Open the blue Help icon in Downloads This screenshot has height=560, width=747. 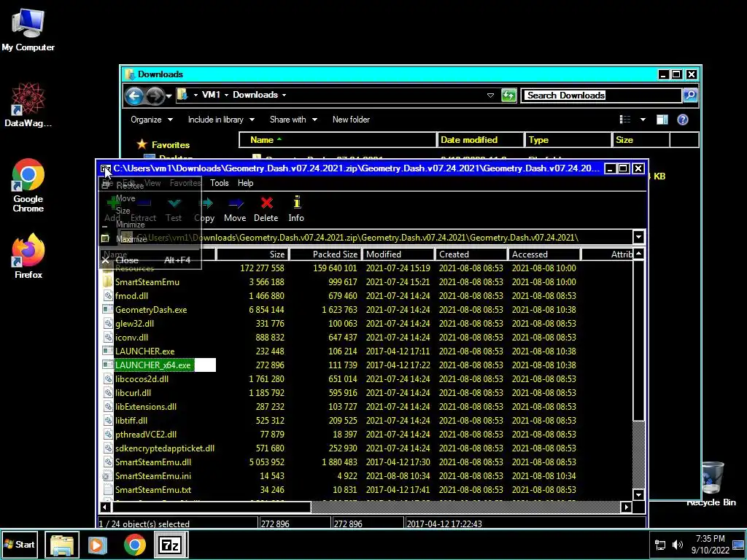coord(683,120)
